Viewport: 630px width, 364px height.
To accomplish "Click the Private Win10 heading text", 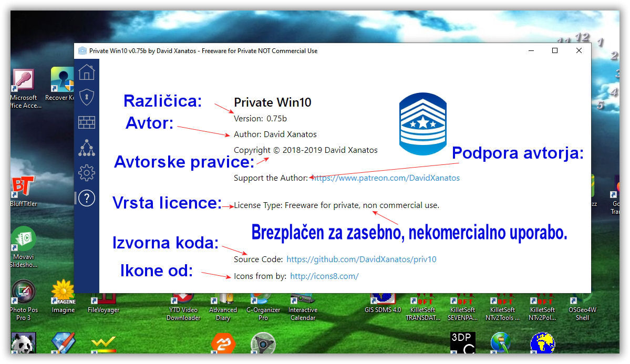I will pyautogui.click(x=273, y=102).
